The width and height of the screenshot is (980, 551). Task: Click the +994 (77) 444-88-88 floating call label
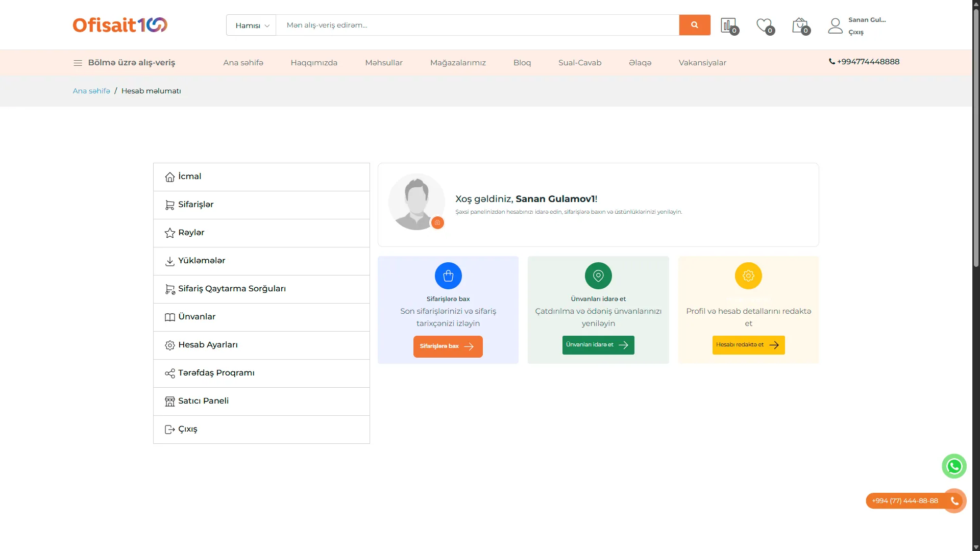[x=905, y=501]
